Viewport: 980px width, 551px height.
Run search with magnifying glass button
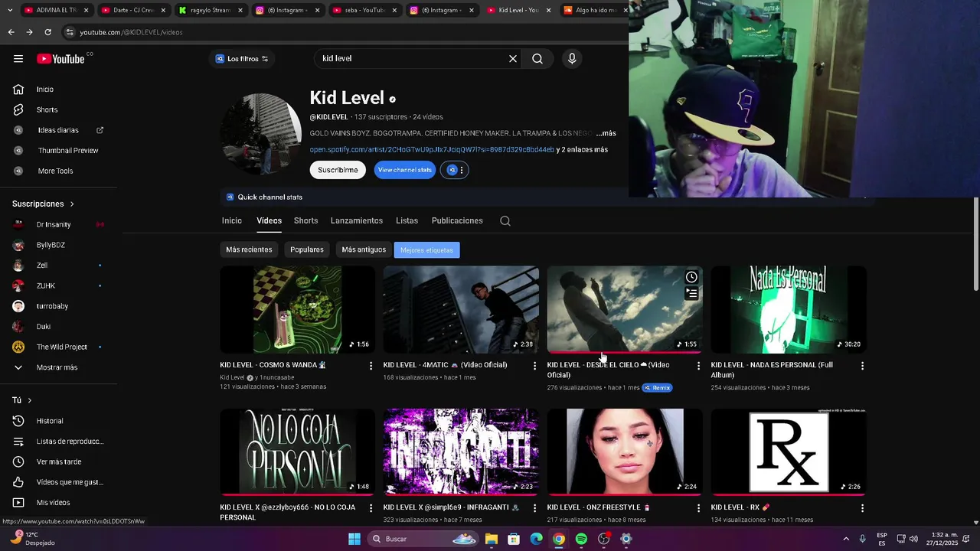point(537,59)
